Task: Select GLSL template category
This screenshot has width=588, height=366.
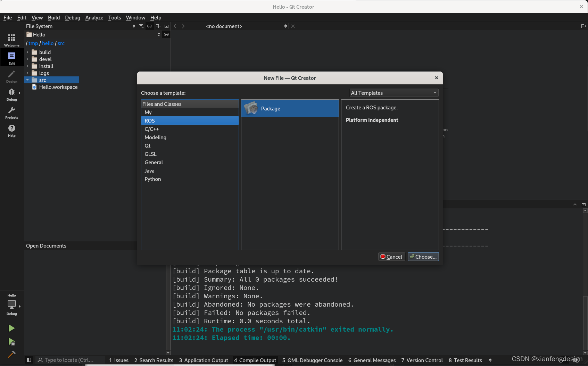Action: click(190, 154)
